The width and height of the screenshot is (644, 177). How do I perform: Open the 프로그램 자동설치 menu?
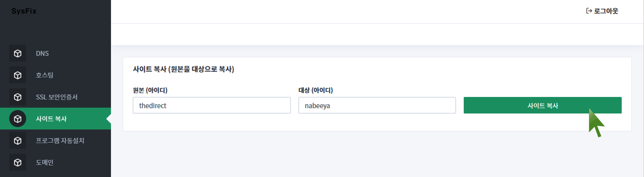click(x=60, y=141)
